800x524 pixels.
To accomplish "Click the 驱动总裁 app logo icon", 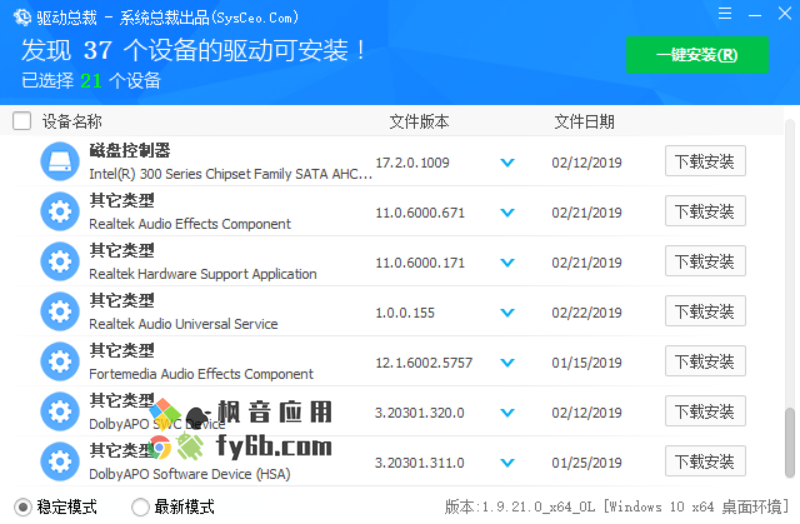I will (x=22, y=17).
